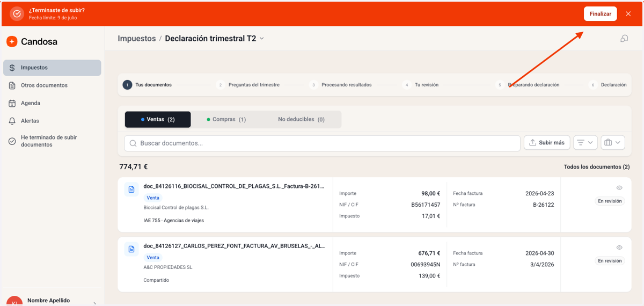
Task: Click the invoice date 2026-04-30
Action: tap(540, 253)
